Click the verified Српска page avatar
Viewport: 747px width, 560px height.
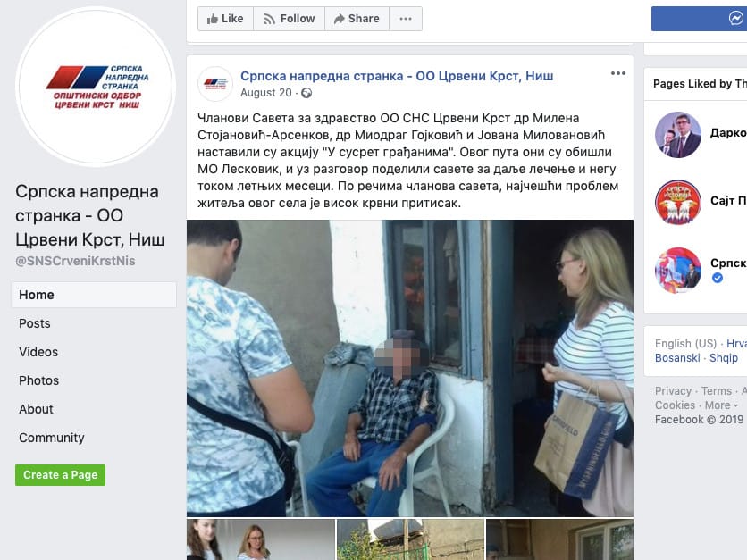(x=678, y=270)
